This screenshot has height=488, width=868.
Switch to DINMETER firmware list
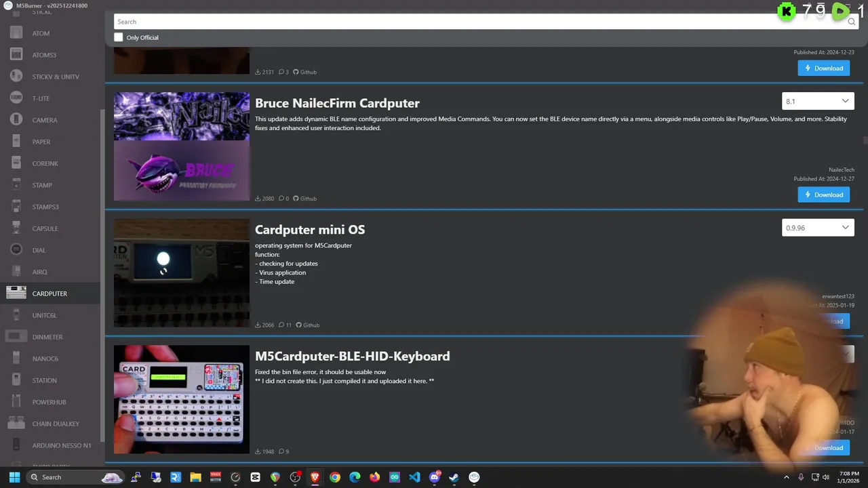(50, 337)
